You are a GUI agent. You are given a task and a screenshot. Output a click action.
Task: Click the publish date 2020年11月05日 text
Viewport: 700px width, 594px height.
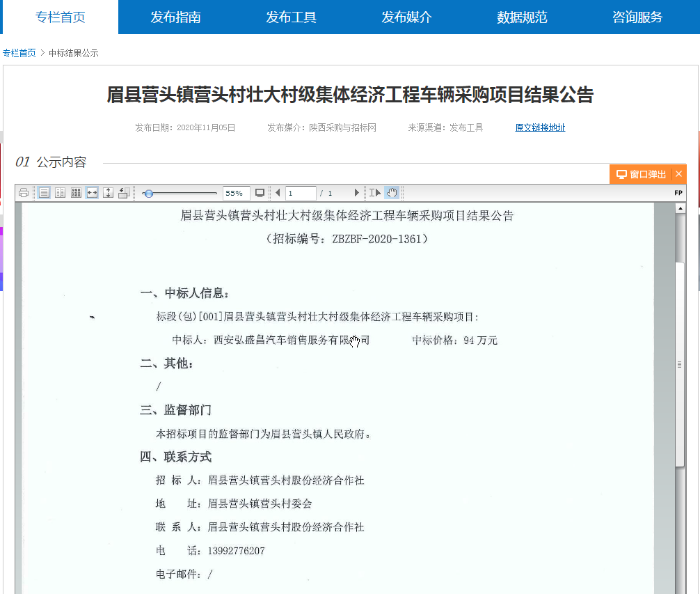(206, 127)
